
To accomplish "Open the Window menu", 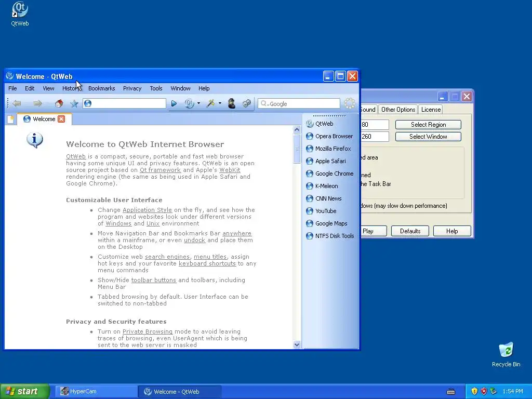I will 180,88.
